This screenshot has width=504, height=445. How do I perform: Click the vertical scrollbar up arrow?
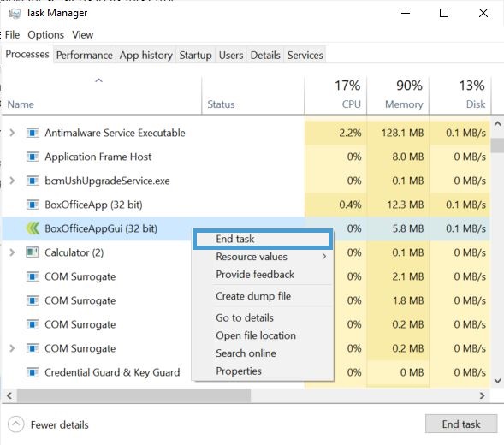tap(497, 124)
